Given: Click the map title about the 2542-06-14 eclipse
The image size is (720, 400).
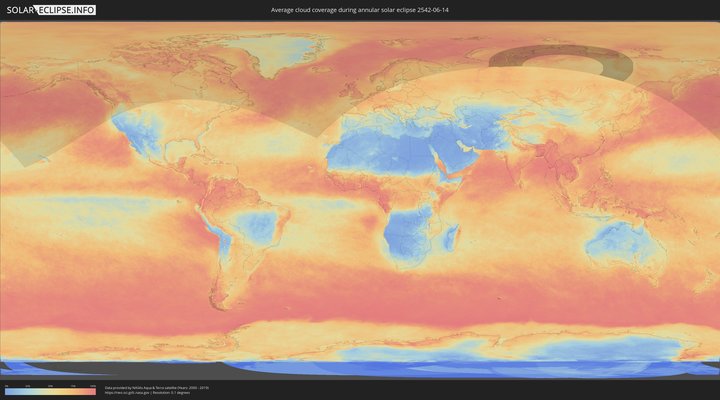Looking at the screenshot, I should 359,10.
